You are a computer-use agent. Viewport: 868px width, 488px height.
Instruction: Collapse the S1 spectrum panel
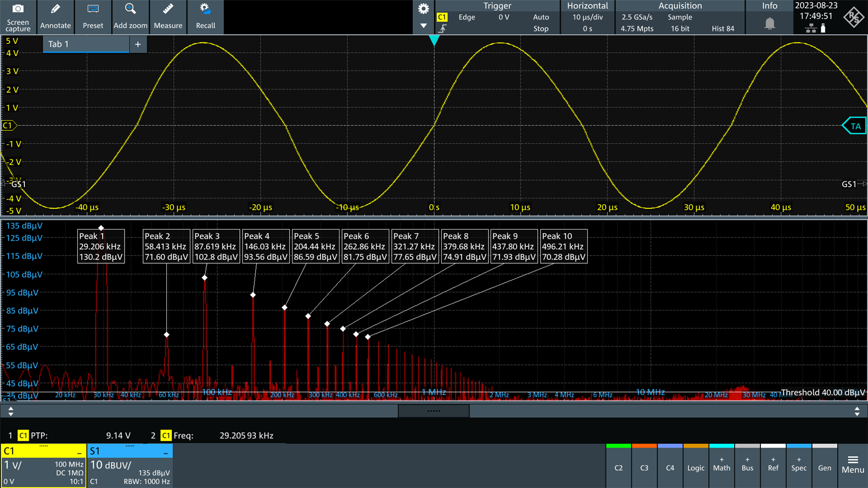[165, 452]
